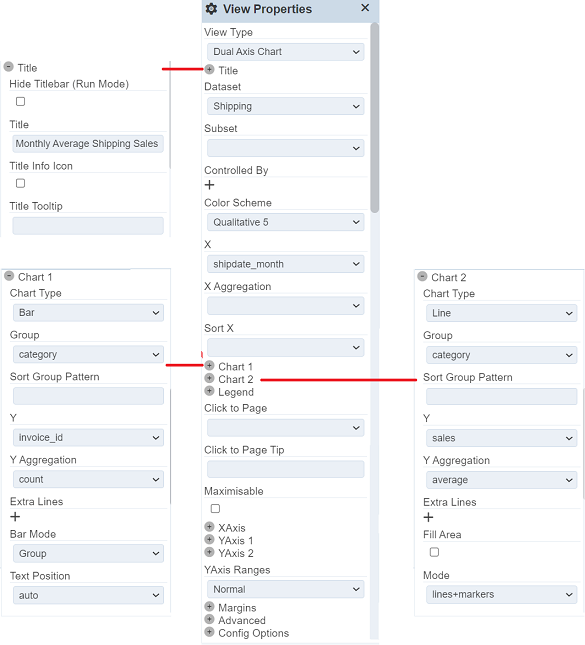This screenshot has width=585, height=645.
Task: Collapse the Title panel with the minus icon
Action: tap(9, 67)
